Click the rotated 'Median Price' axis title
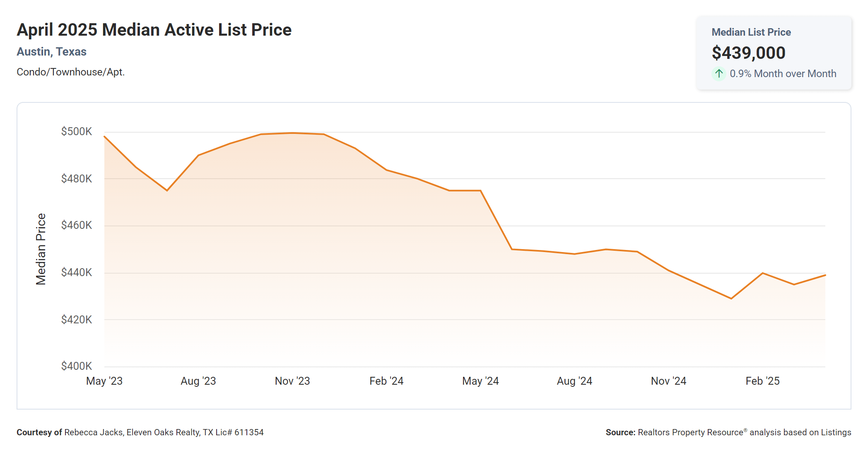 click(x=41, y=249)
